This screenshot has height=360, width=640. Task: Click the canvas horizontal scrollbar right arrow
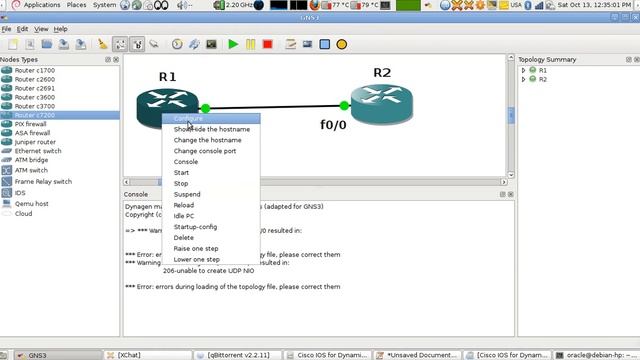click(503, 182)
